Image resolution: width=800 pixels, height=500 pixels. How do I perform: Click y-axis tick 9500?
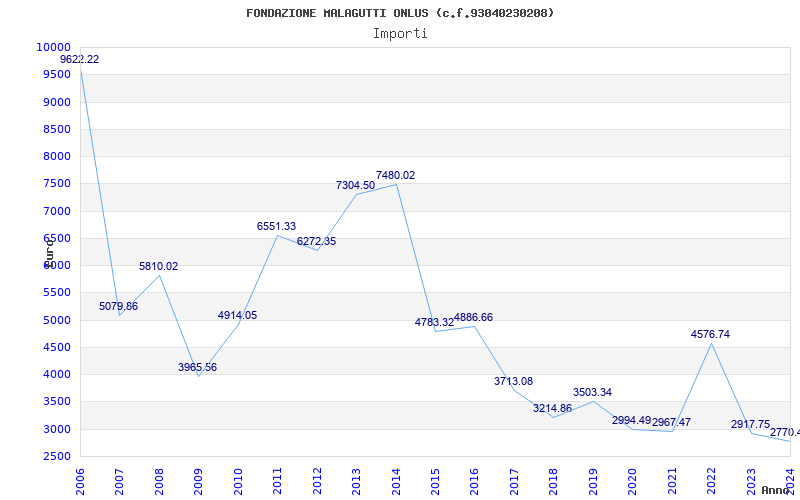pyautogui.click(x=57, y=74)
